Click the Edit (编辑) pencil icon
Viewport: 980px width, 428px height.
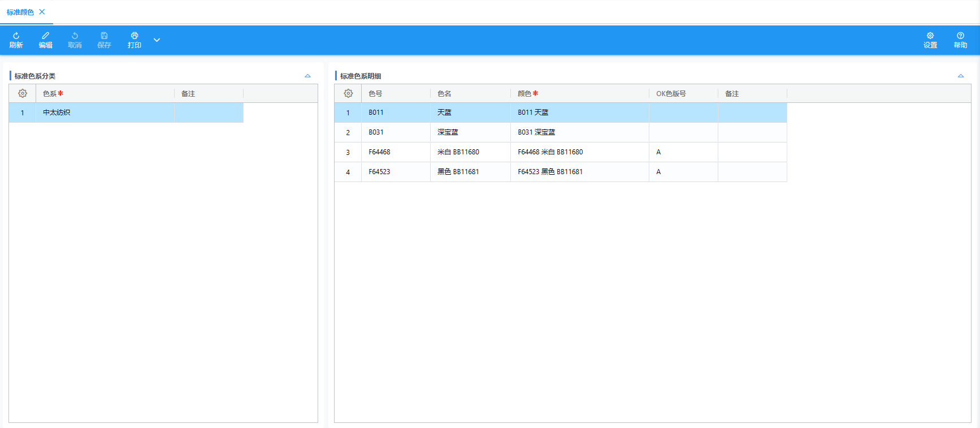pos(45,36)
